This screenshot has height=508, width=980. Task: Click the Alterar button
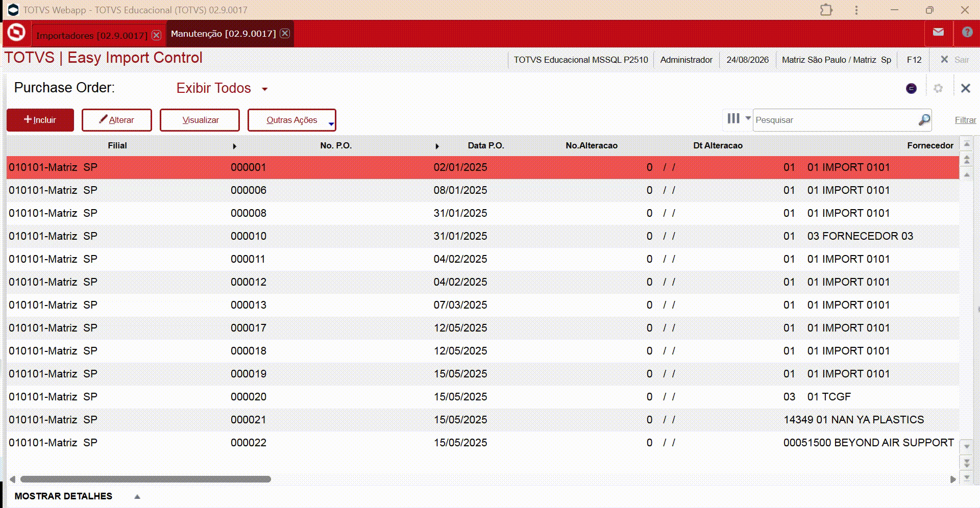click(x=116, y=120)
